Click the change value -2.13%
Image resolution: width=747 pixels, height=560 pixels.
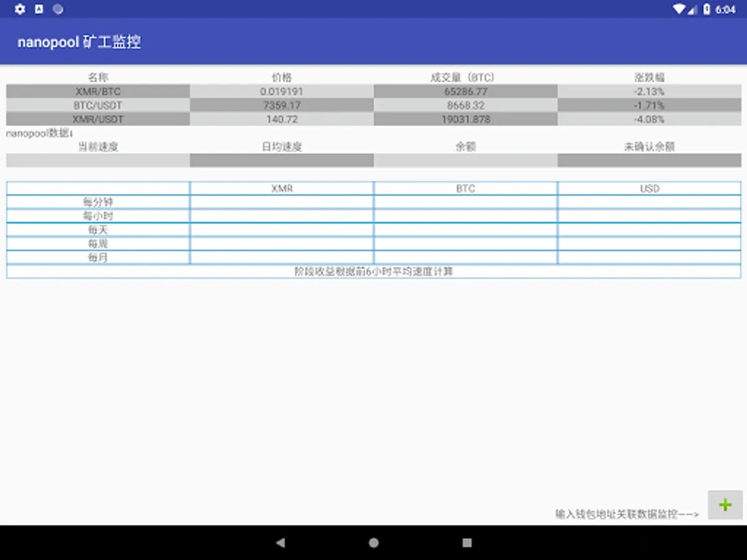coord(649,91)
